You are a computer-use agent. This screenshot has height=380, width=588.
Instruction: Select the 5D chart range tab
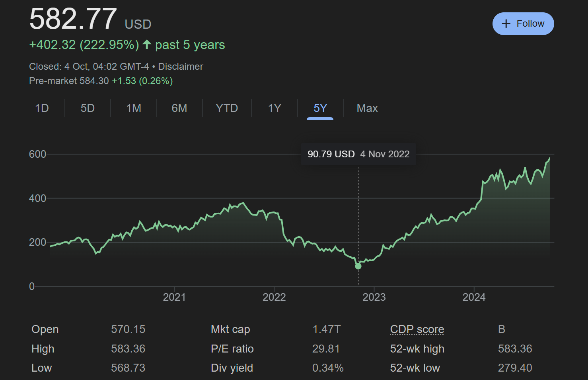point(88,108)
